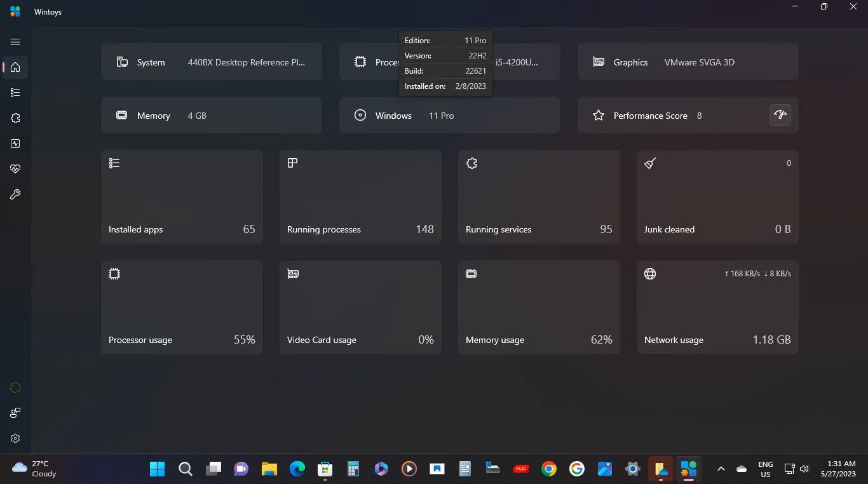
Task: Open Wintoys settings gear in sidebar
Action: (x=15, y=438)
